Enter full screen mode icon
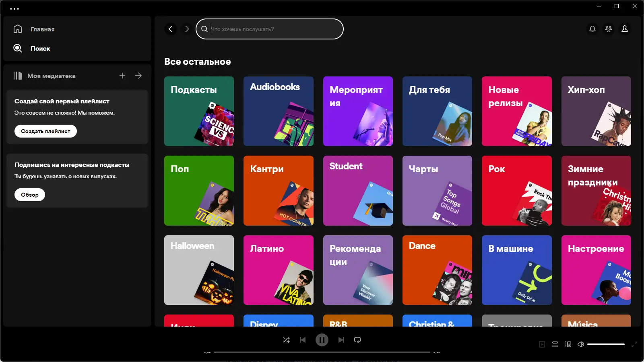 (634, 344)
